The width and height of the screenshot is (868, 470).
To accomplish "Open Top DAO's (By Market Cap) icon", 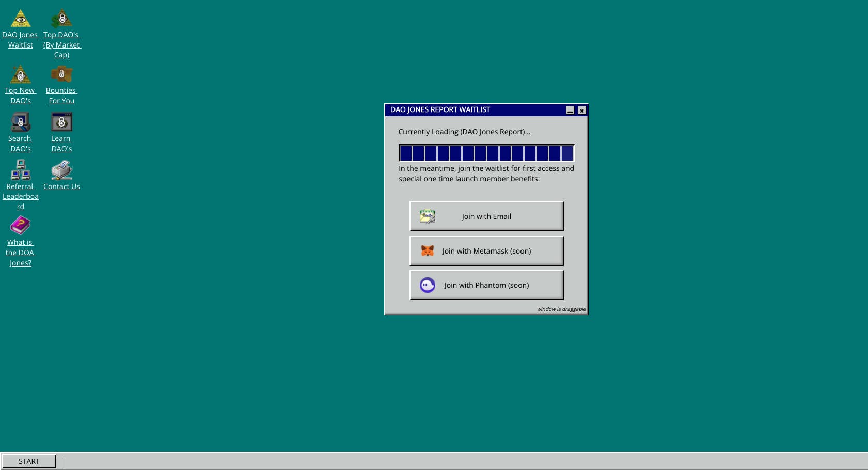I will (61, 19).
